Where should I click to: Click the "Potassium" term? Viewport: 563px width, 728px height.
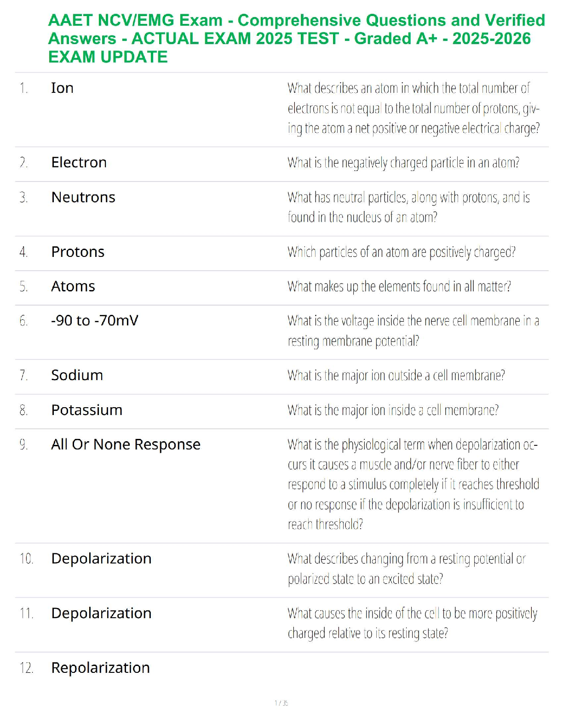point(86,410)
